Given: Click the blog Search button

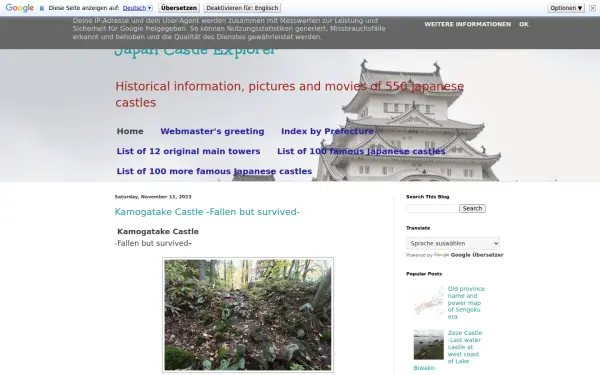Looking at the screenshot, I should pos(472,209).
